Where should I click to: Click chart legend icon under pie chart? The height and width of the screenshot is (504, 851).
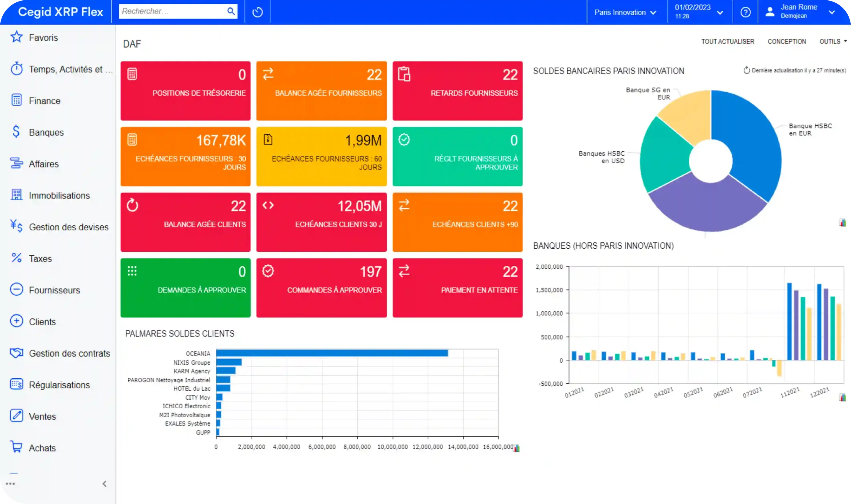point(842,223)
